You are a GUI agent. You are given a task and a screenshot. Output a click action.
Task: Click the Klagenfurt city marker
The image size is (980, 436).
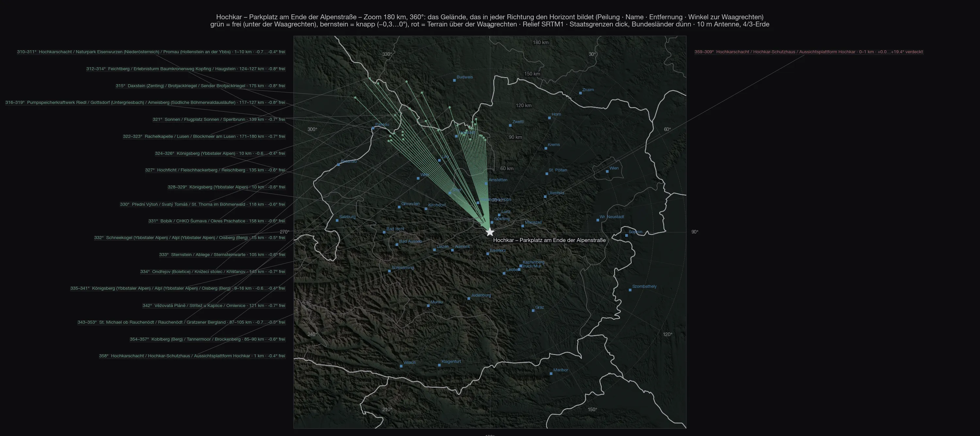pyautogui.click(x=439, y=365)
